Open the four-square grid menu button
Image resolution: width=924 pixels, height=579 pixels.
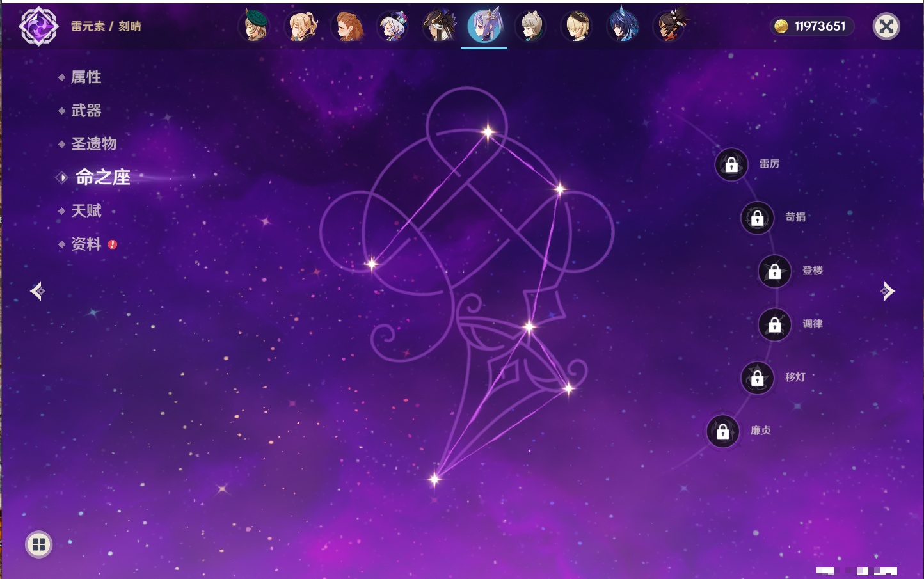point(38,544)
